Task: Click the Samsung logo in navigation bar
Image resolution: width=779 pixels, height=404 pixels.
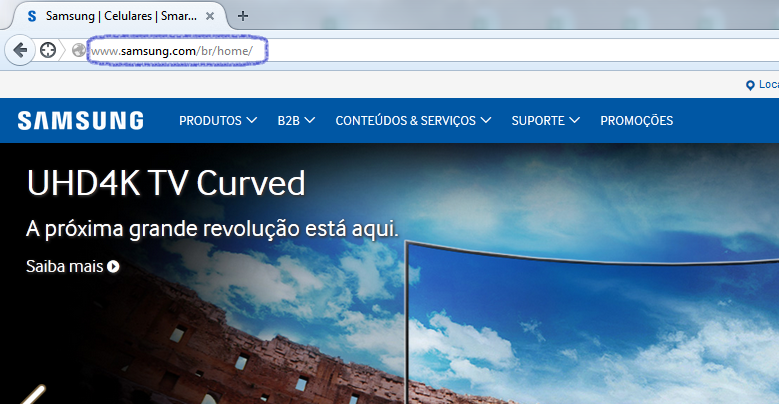Action: click(x=80, y=121)
